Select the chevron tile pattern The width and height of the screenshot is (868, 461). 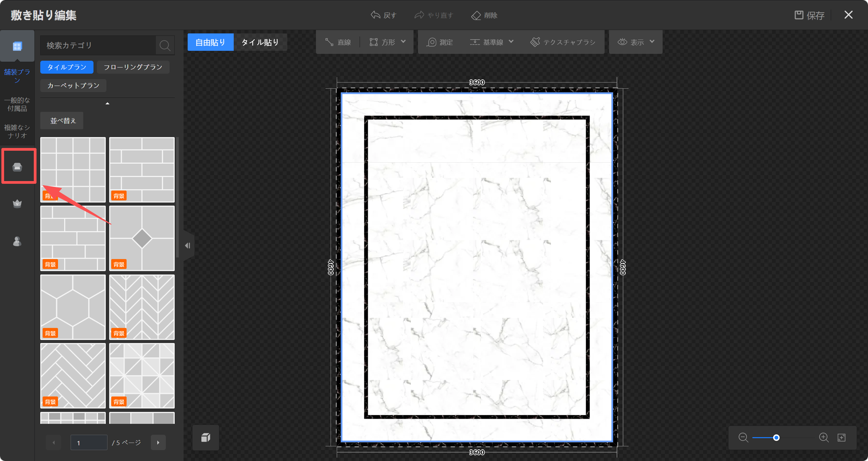click(142, 307)
